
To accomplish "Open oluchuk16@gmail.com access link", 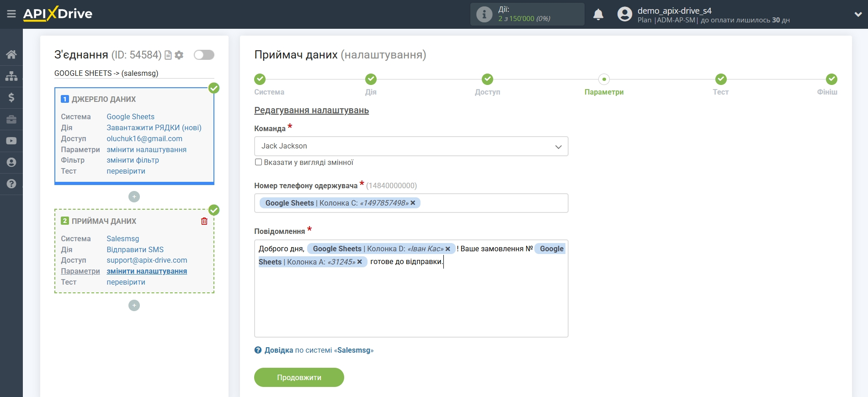I will [144, 139].
